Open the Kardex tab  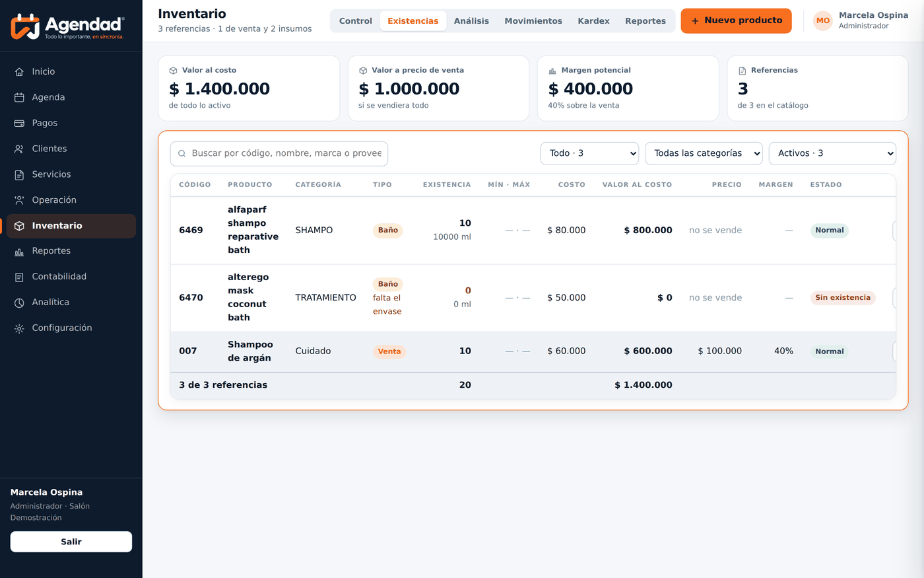[593, 21]
